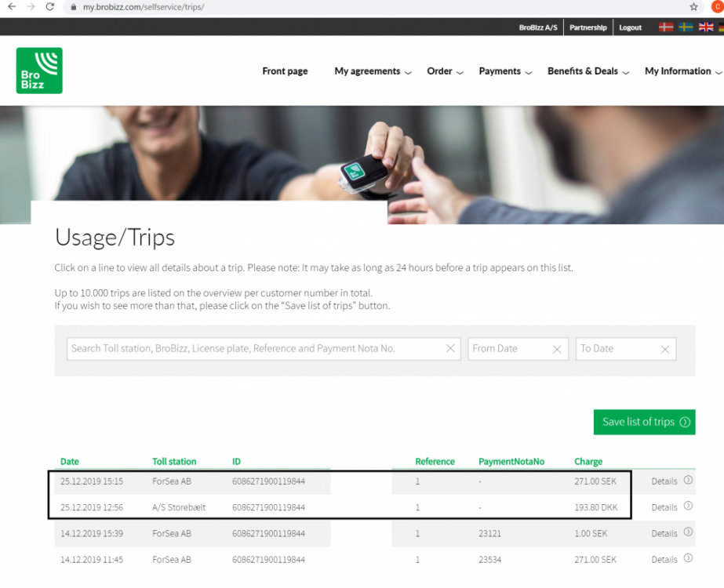
Task: Select the 14.12.2019 11:45 date cell
Action: click(92, 560)
